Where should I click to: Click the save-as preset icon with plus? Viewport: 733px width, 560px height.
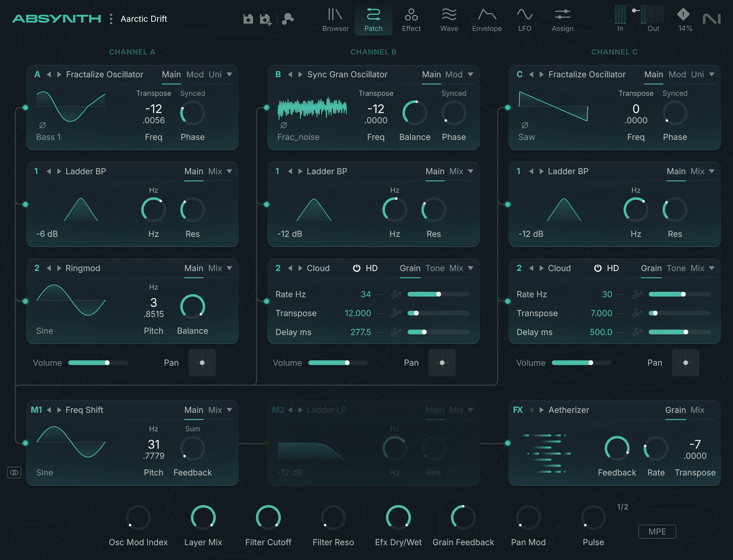265,19
